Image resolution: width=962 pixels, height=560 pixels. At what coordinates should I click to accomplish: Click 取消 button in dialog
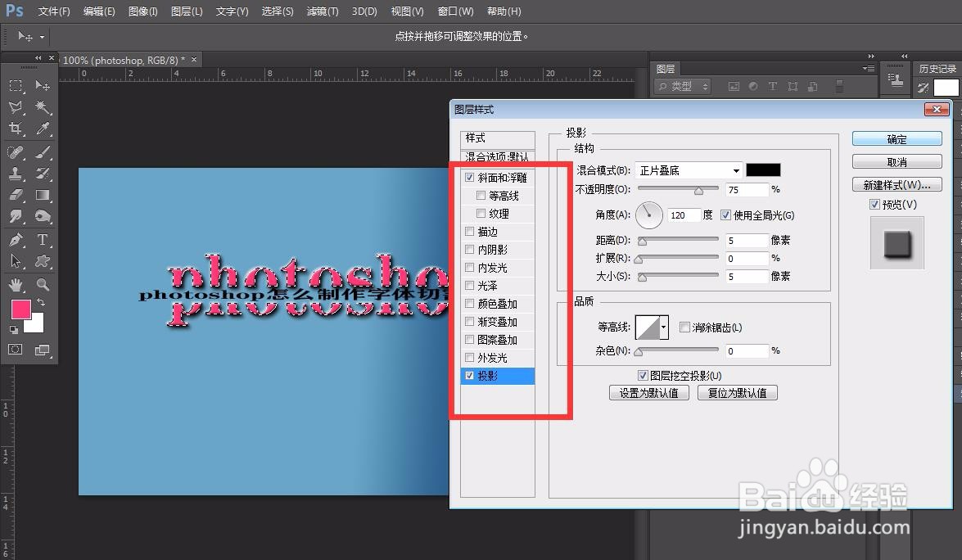pos(897,162)
